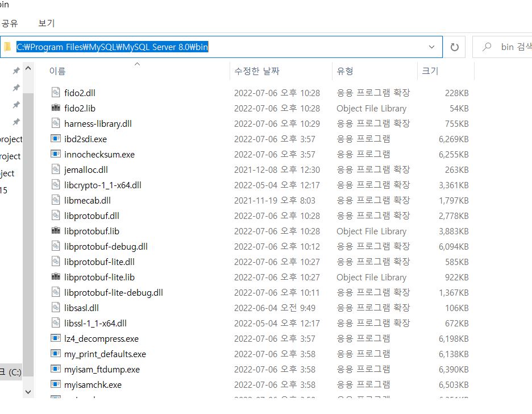
Task: Select the lz4_decompress.exe file name
Action: [101, 339]
